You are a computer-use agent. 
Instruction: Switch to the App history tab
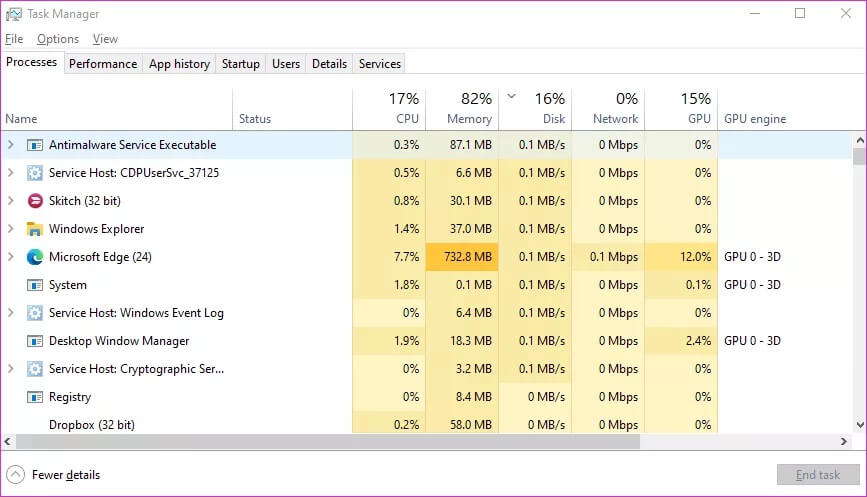(x=179, y=64)
